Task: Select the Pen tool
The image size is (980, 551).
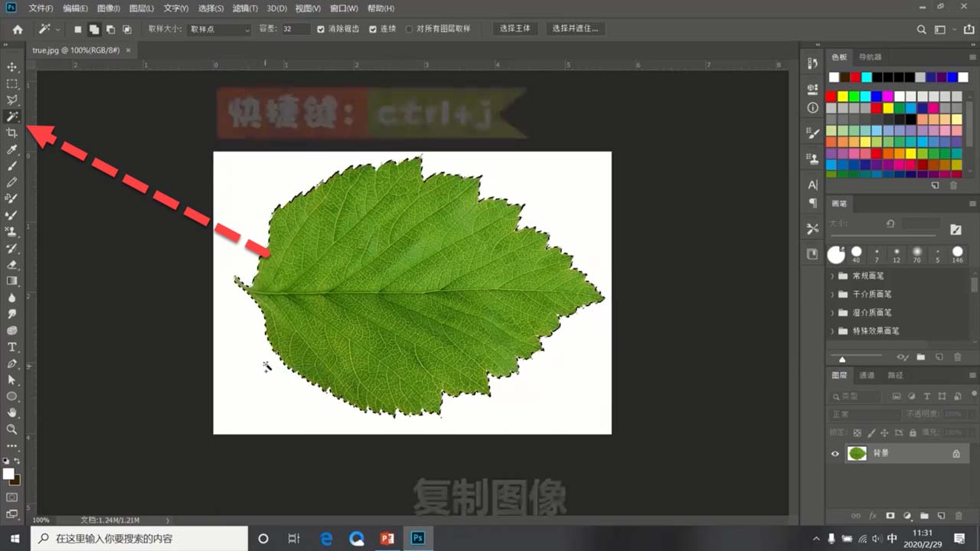Action: pyautogui.click(x=12, y=364)
